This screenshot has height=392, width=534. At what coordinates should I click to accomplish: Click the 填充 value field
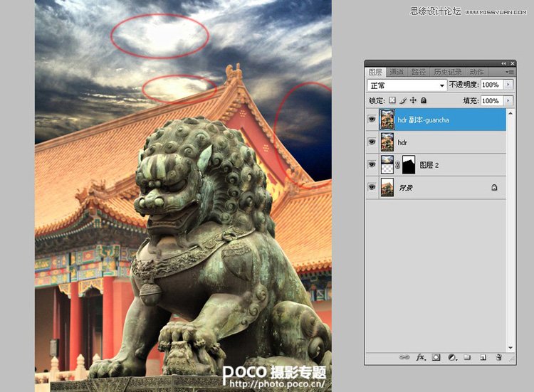(493, 101)
